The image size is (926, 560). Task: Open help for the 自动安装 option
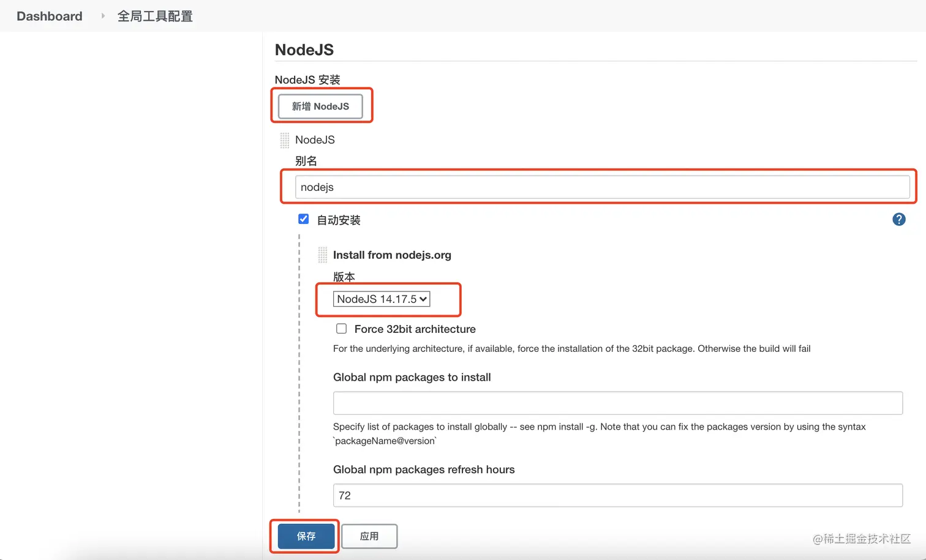[898, 219]
